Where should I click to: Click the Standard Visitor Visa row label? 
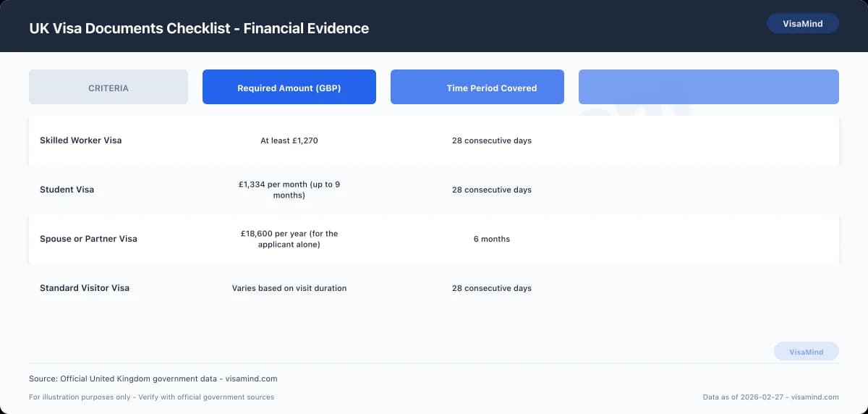85,288
